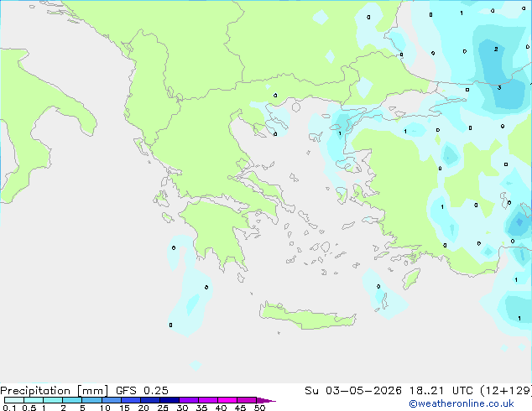Open the weatheronline.co.uk copyright link
Image resolution: width=532 pixels, height=411 pixels.
pos(462,403)
